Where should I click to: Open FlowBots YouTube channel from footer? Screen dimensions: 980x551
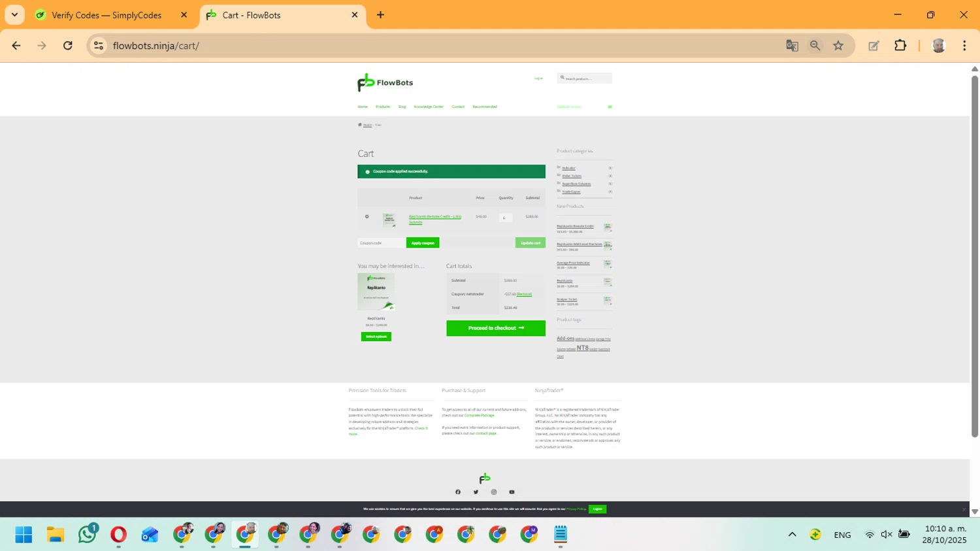pyautogui.click(x=512, y=492)
